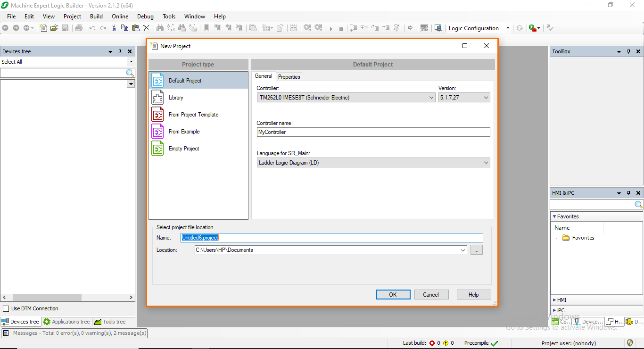
Task: Click the green run-with-lock login icon
Action: [532, 28]
